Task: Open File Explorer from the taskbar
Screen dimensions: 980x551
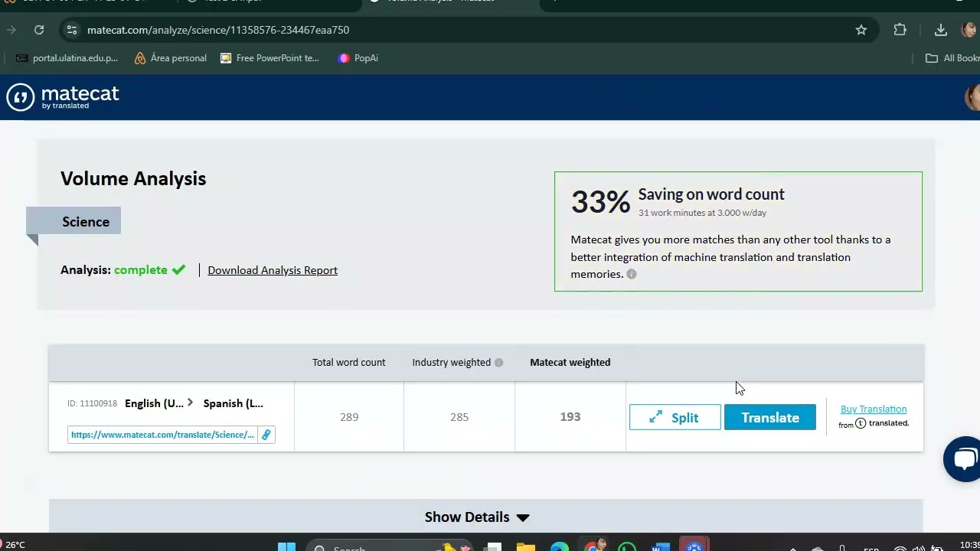Action: (526, 546)
